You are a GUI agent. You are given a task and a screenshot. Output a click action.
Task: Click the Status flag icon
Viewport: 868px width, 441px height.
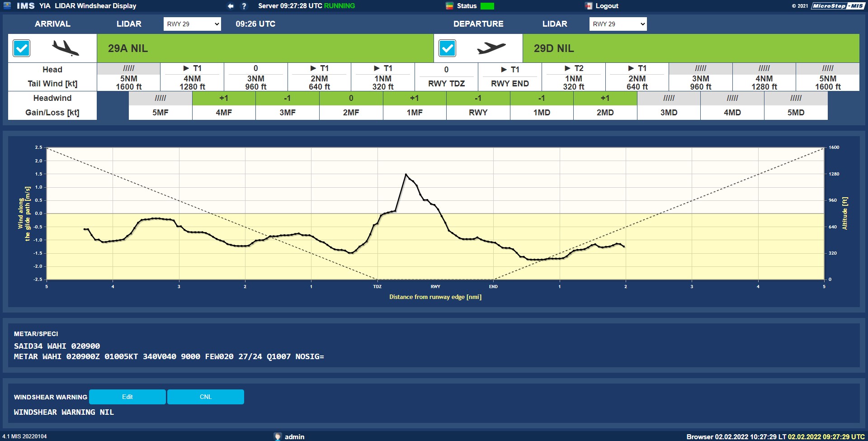tap(449, 6)
